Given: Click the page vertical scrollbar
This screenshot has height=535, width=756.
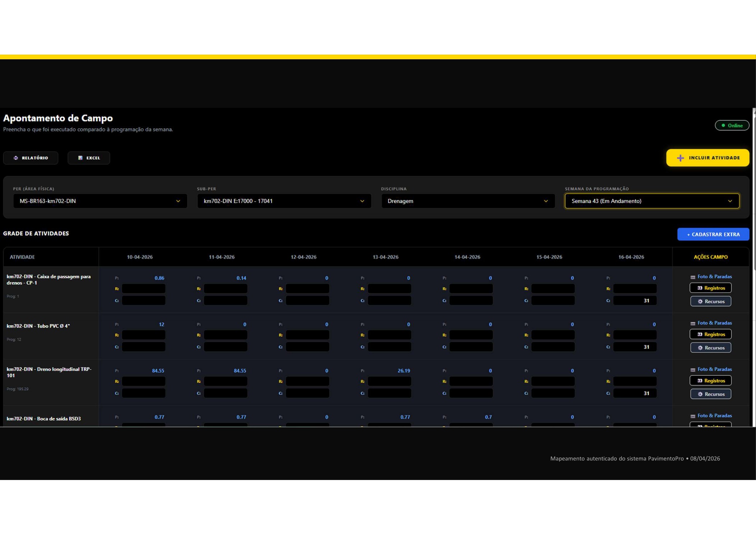Looking at the screenshot, I should pyautogui.click(x=754, y=190).
